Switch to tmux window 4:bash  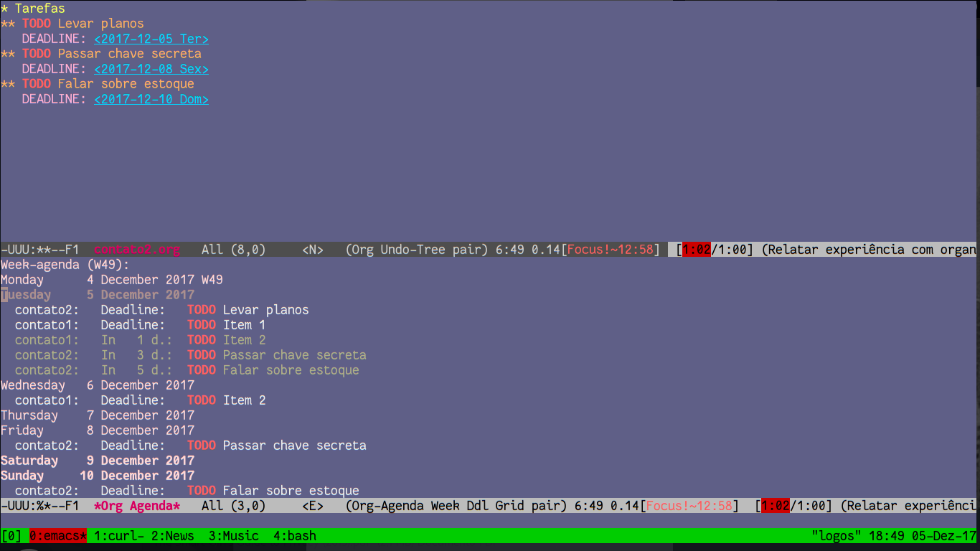pos(295,536)
